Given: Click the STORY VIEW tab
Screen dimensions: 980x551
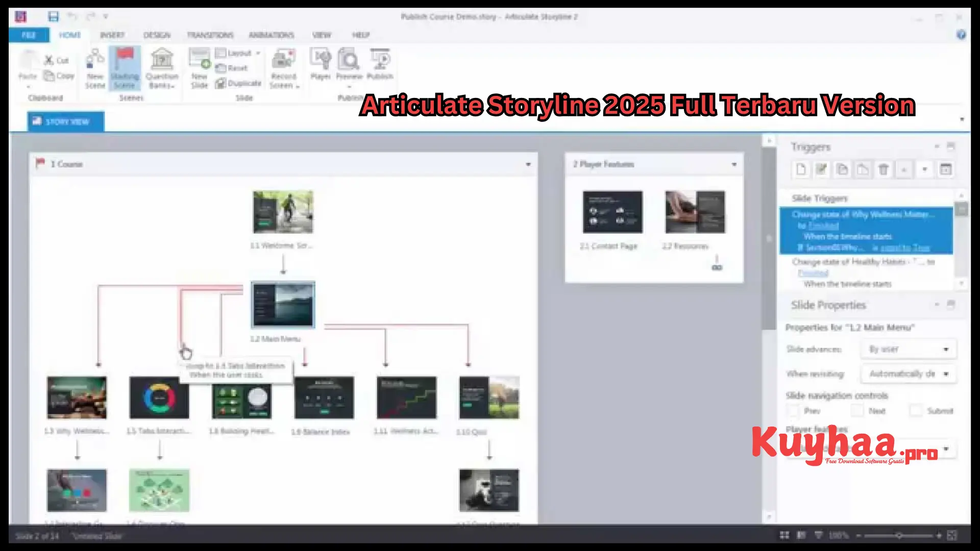Looking at the screenshot, I should [66, 121].
